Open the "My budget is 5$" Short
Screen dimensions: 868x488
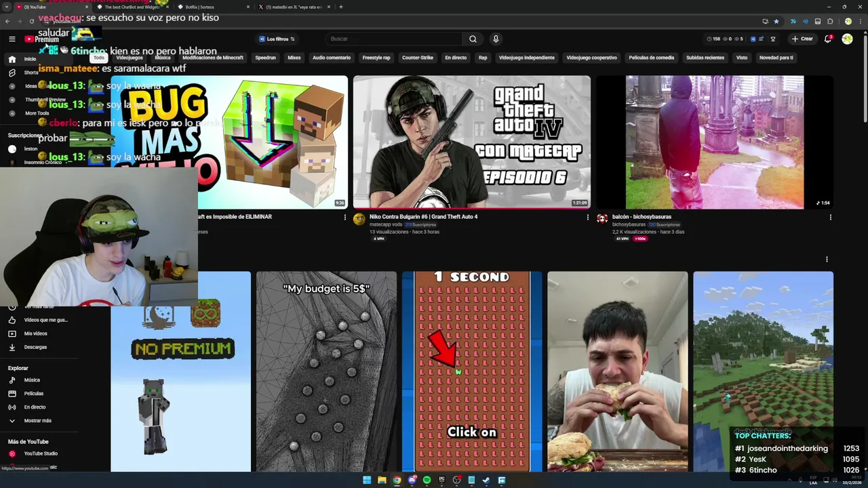[326, 371]
